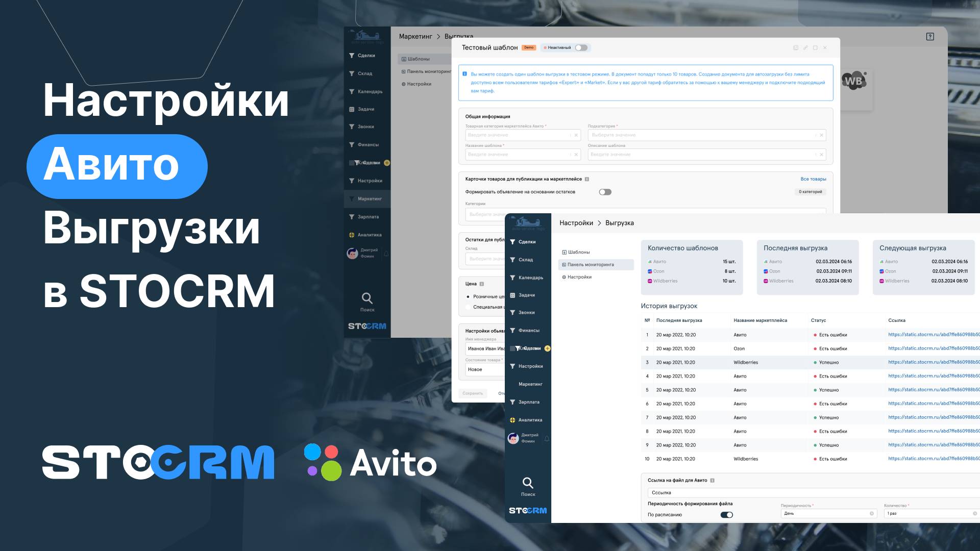Viewport: 980px width, 551px height.
Task: Click Маркетинг in the back window breadcrumb
Action: (415, 37)
